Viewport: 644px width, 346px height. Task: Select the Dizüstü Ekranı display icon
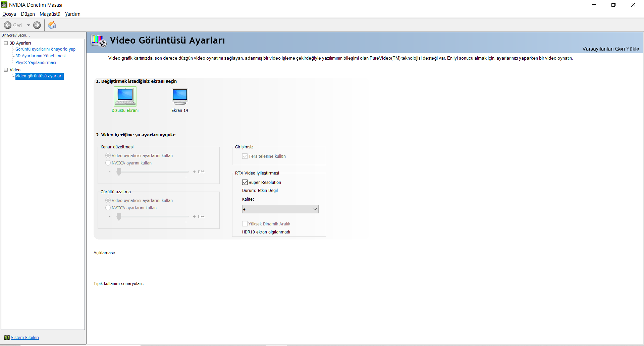[x=125, y=96]
